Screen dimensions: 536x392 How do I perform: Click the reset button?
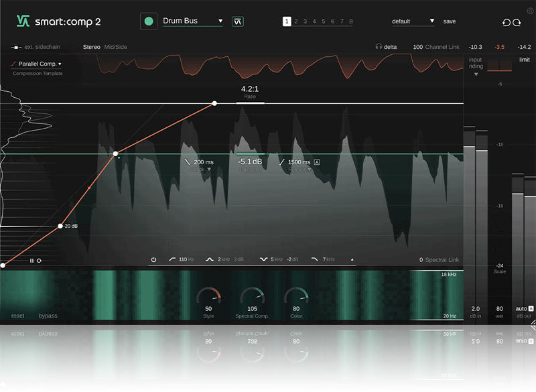point(18,316)
